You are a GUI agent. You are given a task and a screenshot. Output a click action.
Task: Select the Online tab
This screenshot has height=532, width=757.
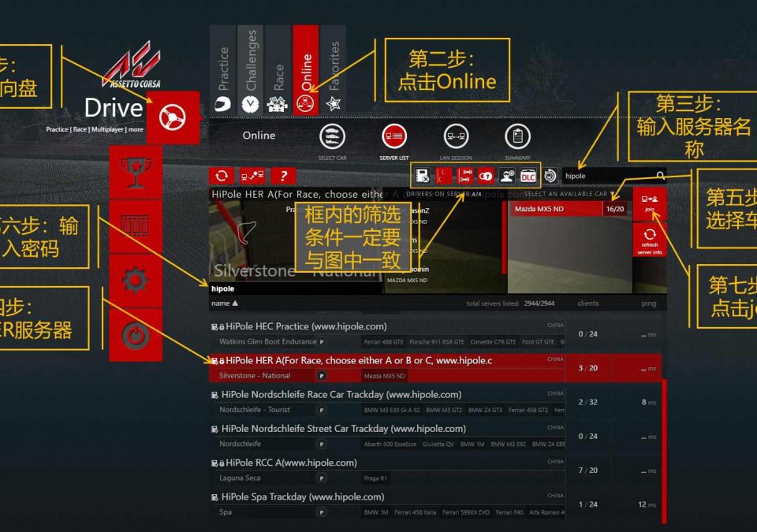click(306, 70)
